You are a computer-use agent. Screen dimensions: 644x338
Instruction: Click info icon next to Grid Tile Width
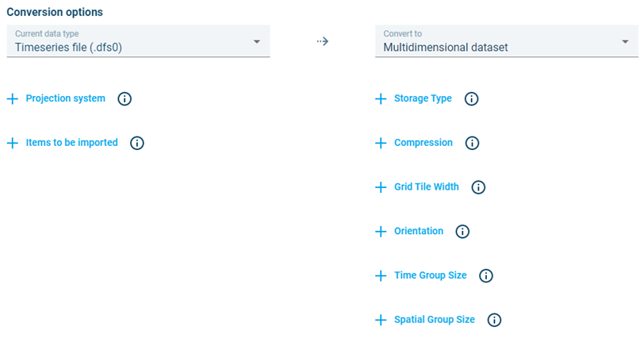[478, 188]
